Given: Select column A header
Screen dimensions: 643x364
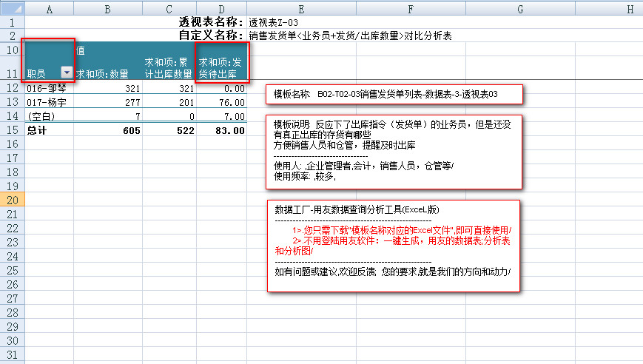Looking at the screenshot, I should 49,8.
